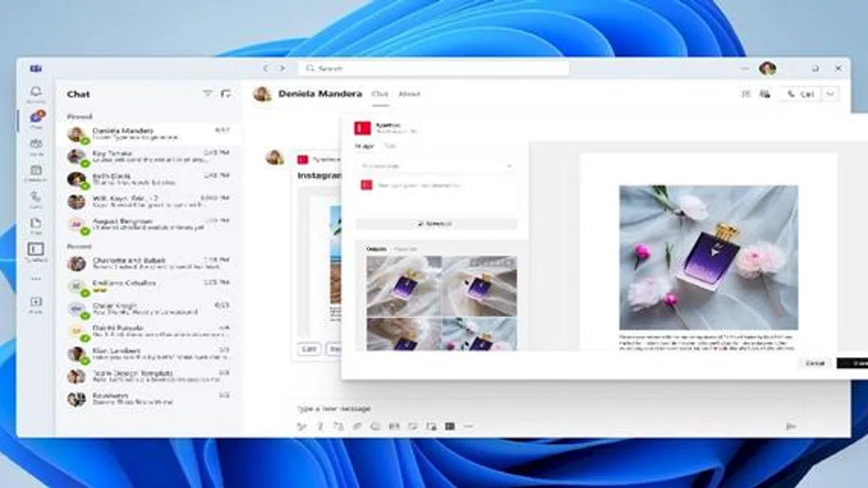Click Daniela Mandera's avatar in chat header
This screenshot has width=868, height=488.
263,94
